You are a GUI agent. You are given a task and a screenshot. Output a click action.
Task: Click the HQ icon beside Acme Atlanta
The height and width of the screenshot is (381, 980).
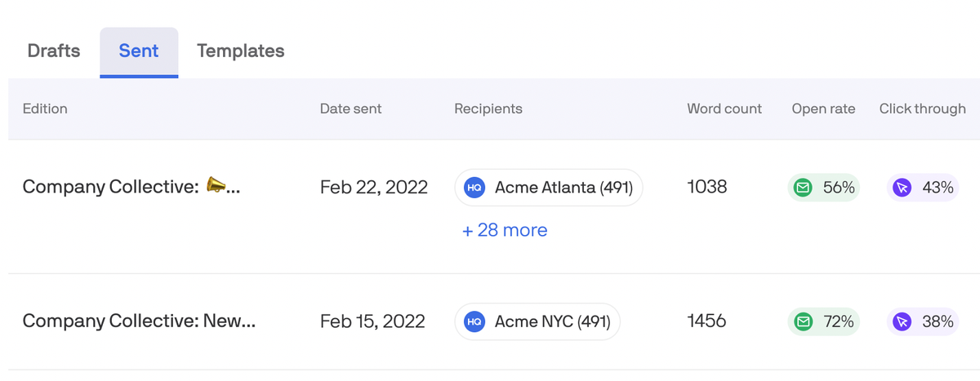[x=474, y=188]
